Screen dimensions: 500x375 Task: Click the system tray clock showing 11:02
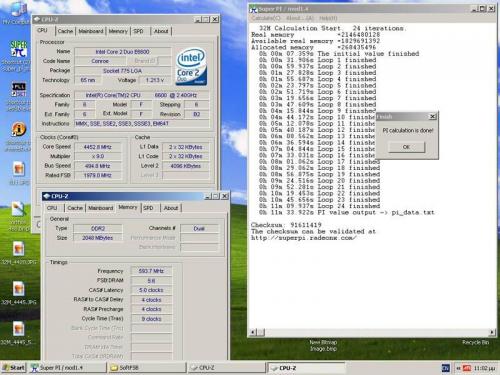[x=484, y=368]
